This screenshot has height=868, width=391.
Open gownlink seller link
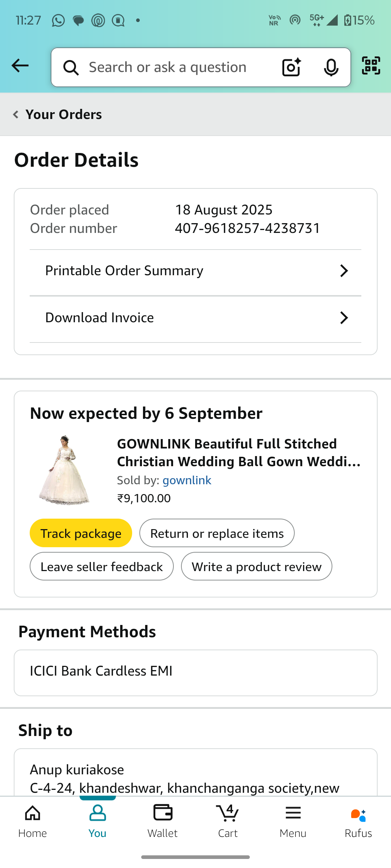click(187, 480)
